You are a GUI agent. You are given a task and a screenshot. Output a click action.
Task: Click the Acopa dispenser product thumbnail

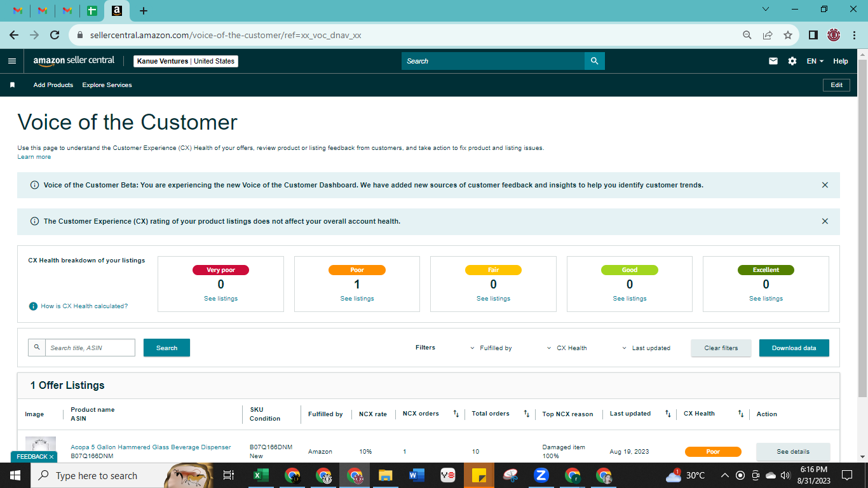click(x=41, y=445)
